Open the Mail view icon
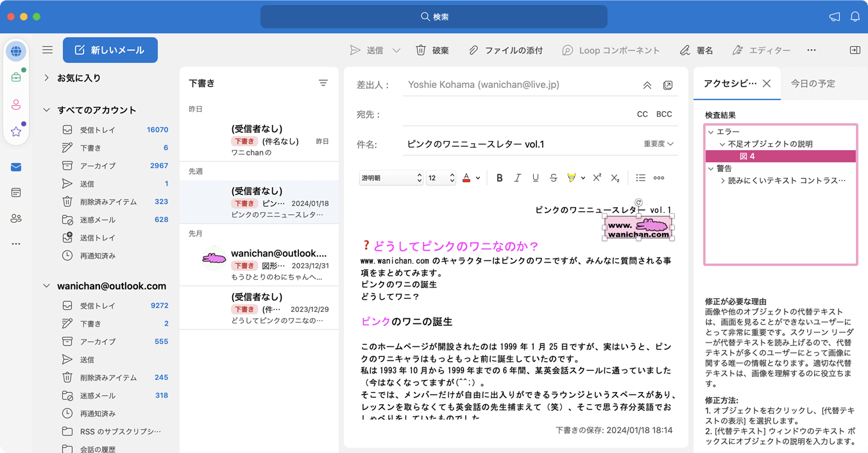This screenshot has height=453, width=868. click(x=16, y=167)
